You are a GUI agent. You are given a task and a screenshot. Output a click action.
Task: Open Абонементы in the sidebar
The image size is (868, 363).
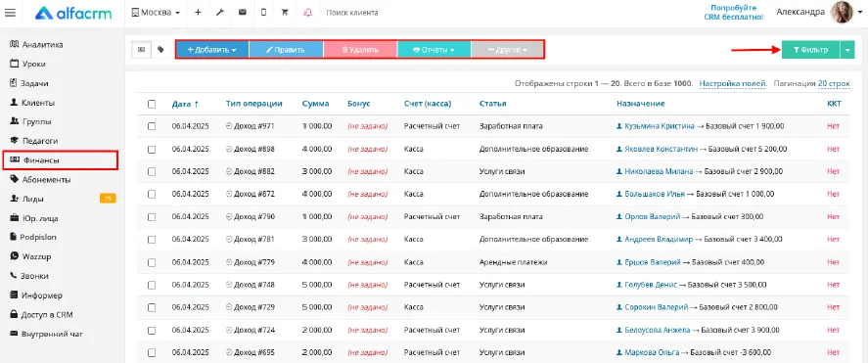click(x=40, y=180)
